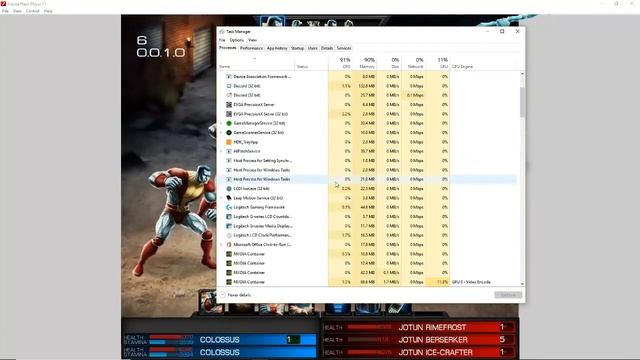Click the scrollbar down arrow in Task Manager
The height and width of the screenshot is (360, 640).
pos(522,284)
